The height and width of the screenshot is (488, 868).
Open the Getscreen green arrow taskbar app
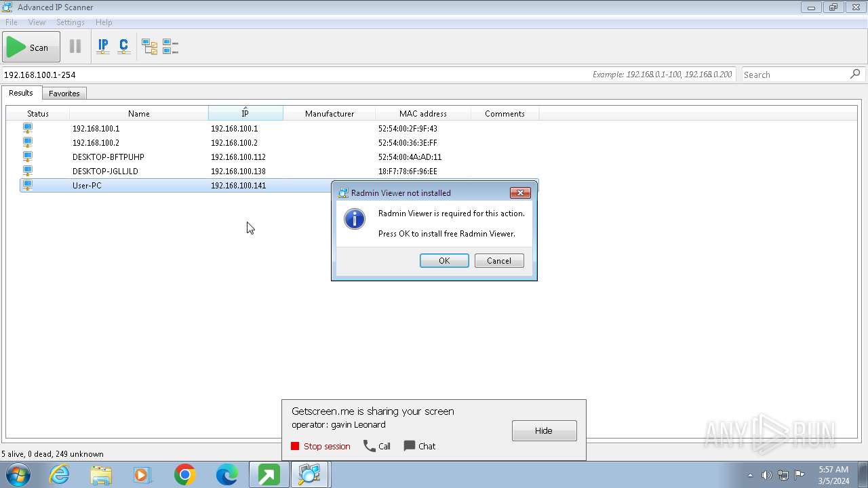(x=269, y=474)
